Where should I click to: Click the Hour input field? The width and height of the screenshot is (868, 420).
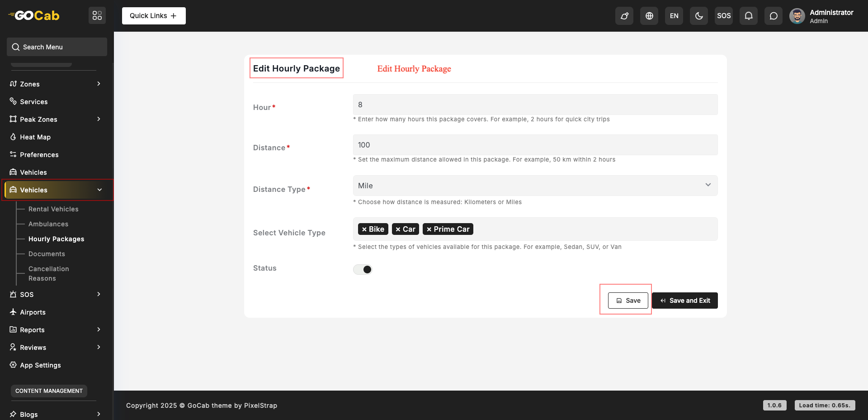click(535, 105)
